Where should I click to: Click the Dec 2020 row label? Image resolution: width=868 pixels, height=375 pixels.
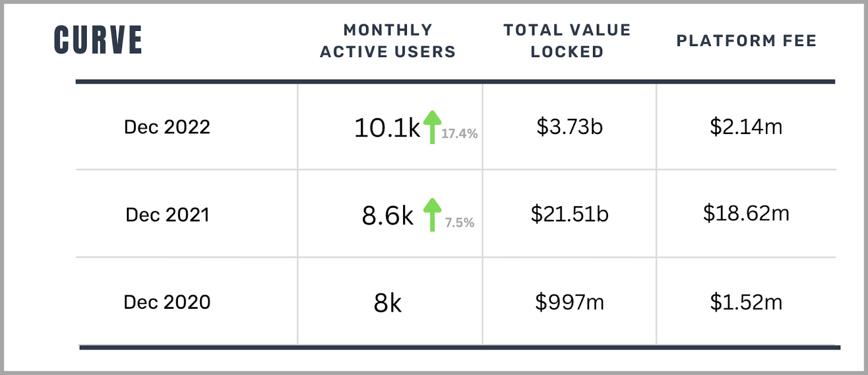(x=167, y=302)
